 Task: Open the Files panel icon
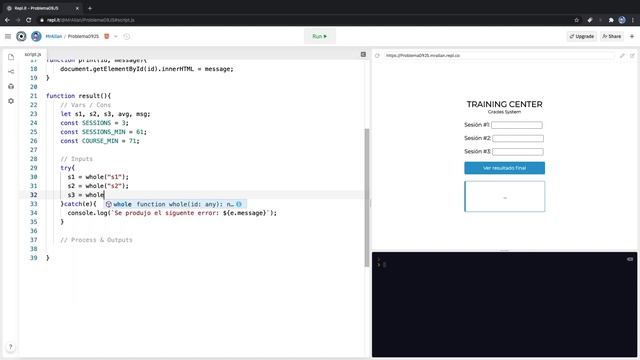[x=11, y=57]
